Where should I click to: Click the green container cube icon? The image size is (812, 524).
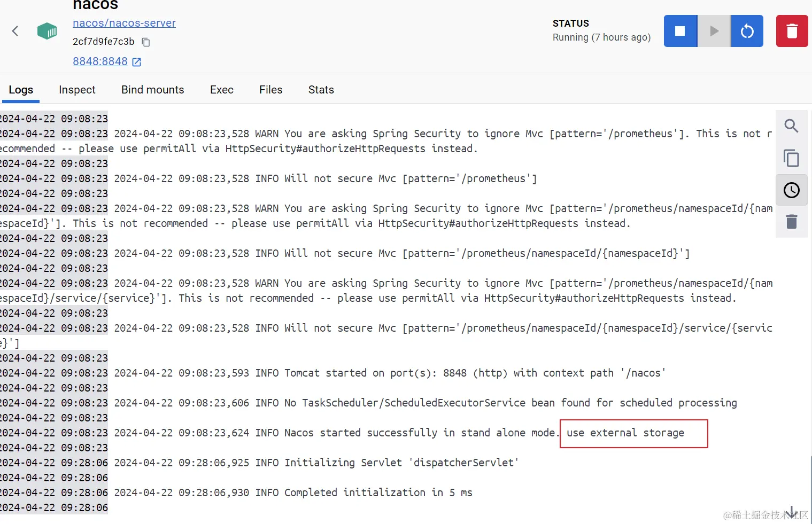[47, 31]
